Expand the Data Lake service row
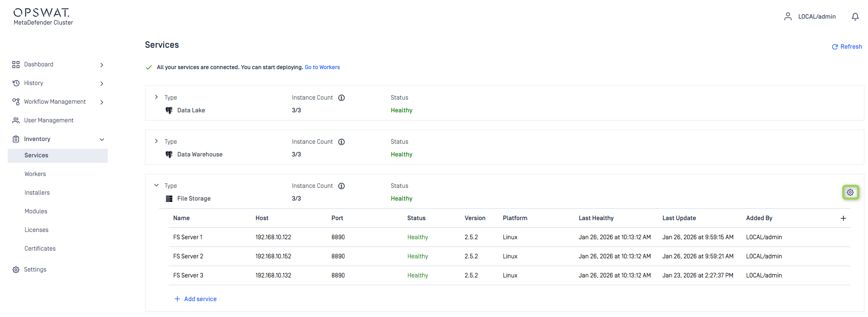 [x=156, y=97]
